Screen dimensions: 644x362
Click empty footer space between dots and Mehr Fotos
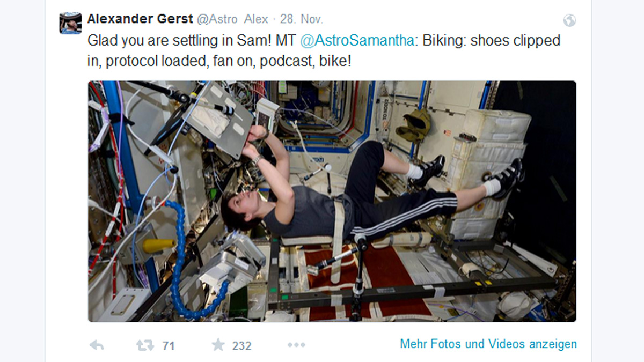click(353, 345)
